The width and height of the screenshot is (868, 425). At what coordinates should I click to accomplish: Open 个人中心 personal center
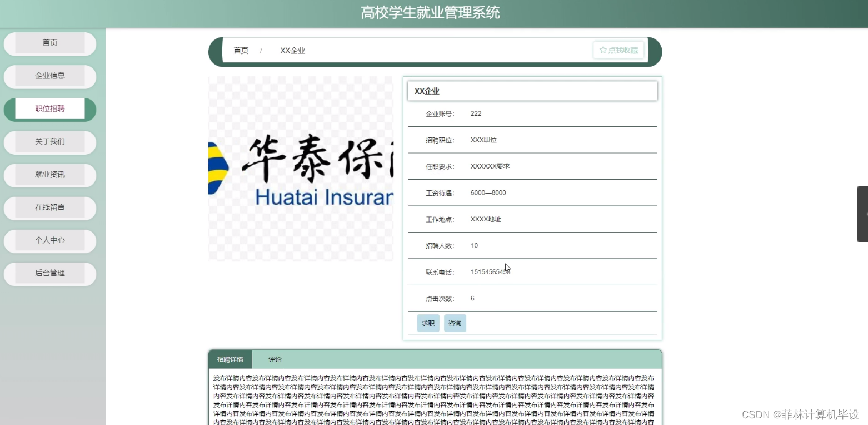49,240
